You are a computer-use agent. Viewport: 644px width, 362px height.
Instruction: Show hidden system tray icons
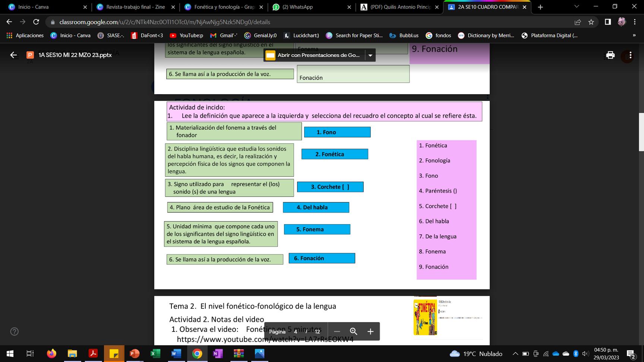pyautogui.click(x=515, y=354)
